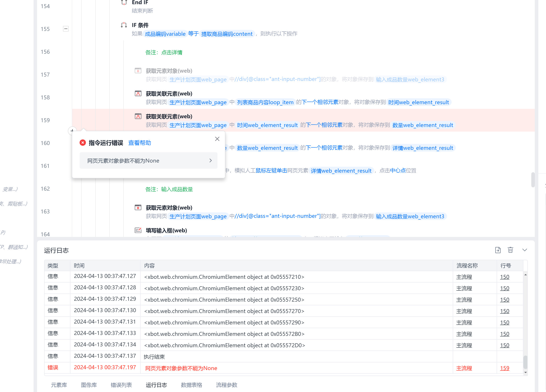The image size is (546, 392).
Task: Jump to line 159 from the error log row
Action: click(x=504, y=368)
